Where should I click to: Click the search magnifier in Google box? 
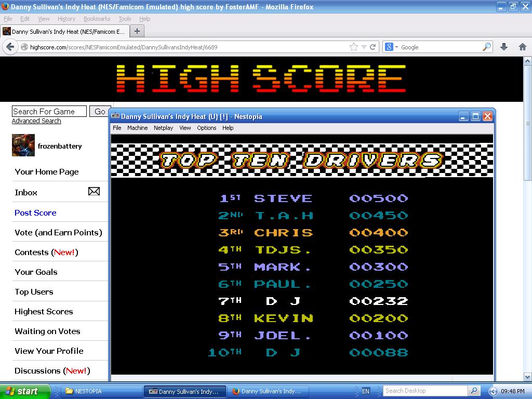tap(486, 47)
